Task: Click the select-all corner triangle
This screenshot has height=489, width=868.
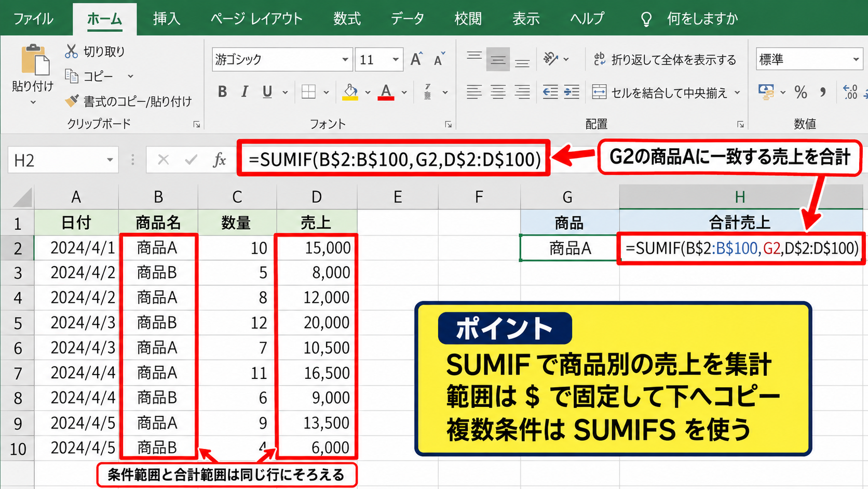Action: [x=22, y=197]
